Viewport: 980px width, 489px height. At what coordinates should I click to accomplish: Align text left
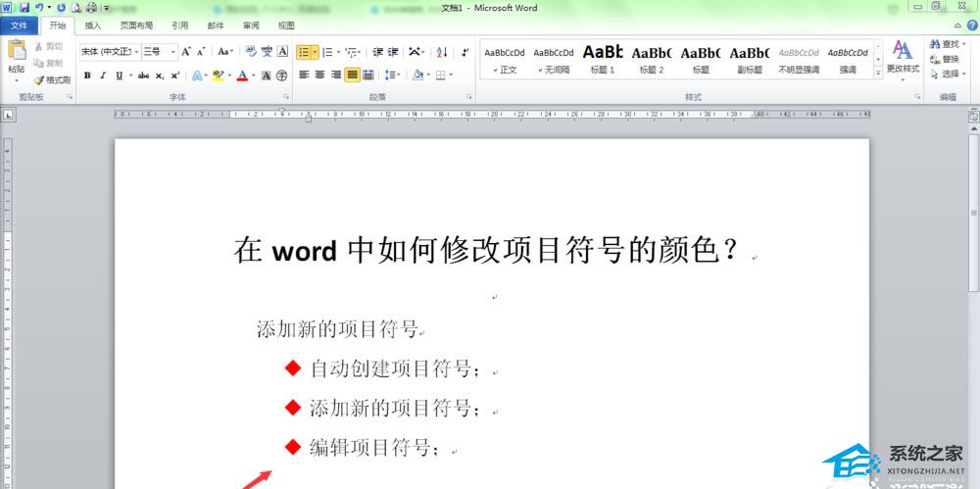(x=305, y=75)
